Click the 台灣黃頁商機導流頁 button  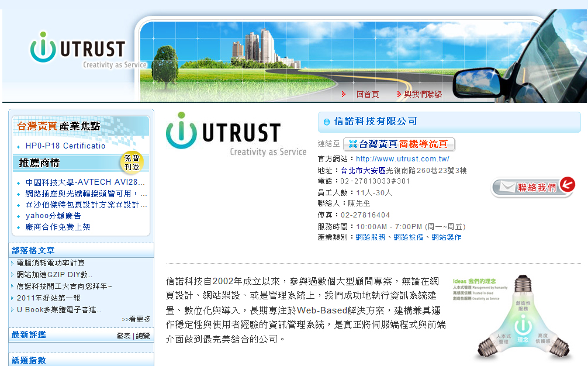[x=399, y=144]
